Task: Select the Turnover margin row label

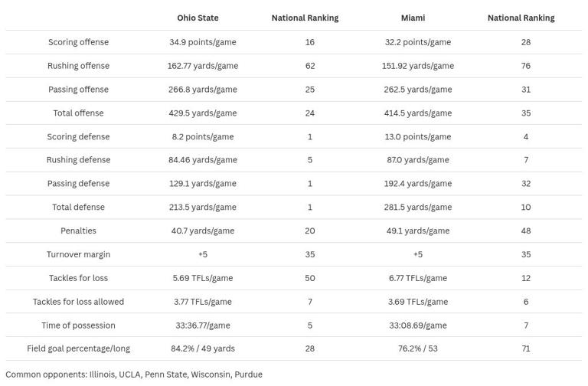Action: click(x=78, y=254)
